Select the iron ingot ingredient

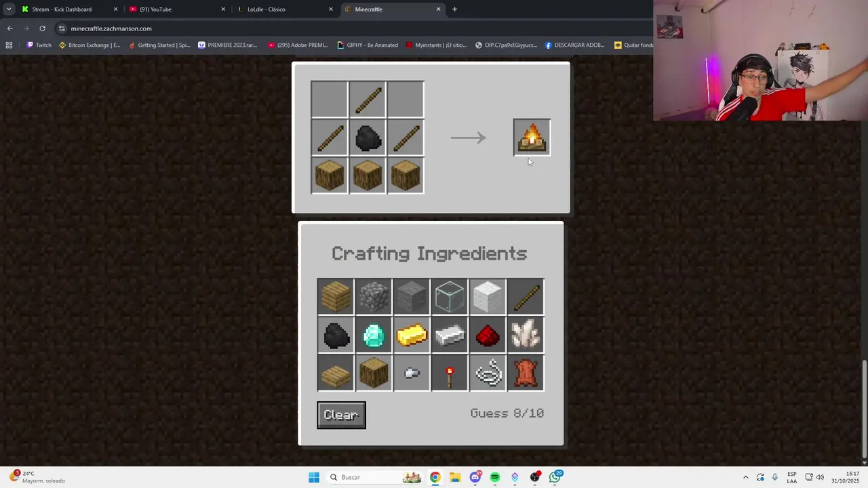(x=450, y=335)
